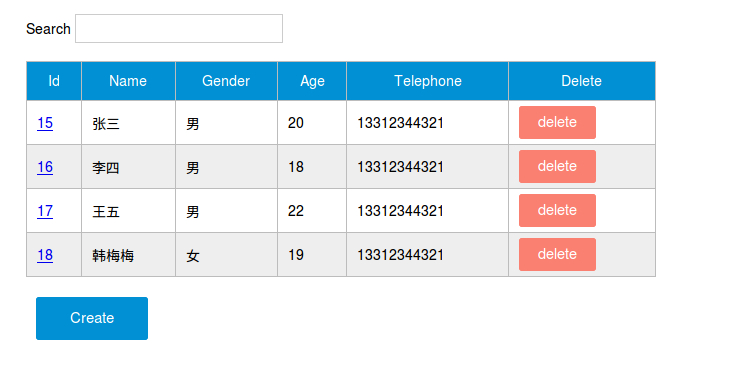Click the Name column header
742x379 pixels.
(x=128, y=81)
